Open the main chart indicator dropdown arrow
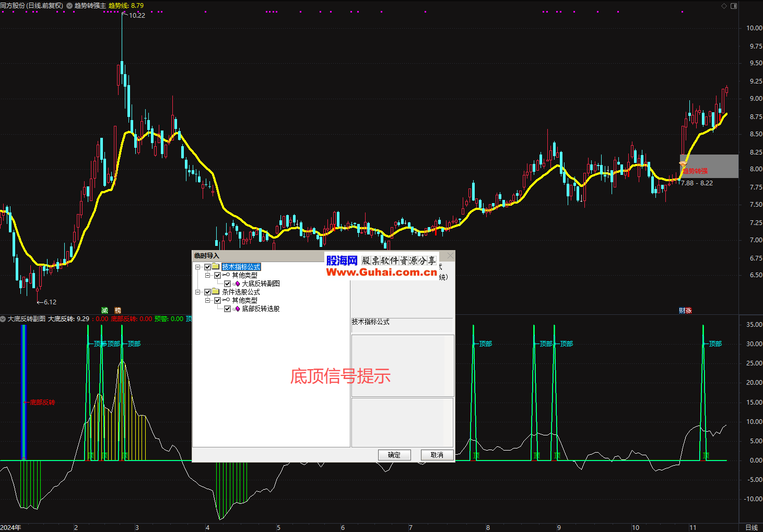The width and height of the screenshot is (763, 532). click(69, 6)
